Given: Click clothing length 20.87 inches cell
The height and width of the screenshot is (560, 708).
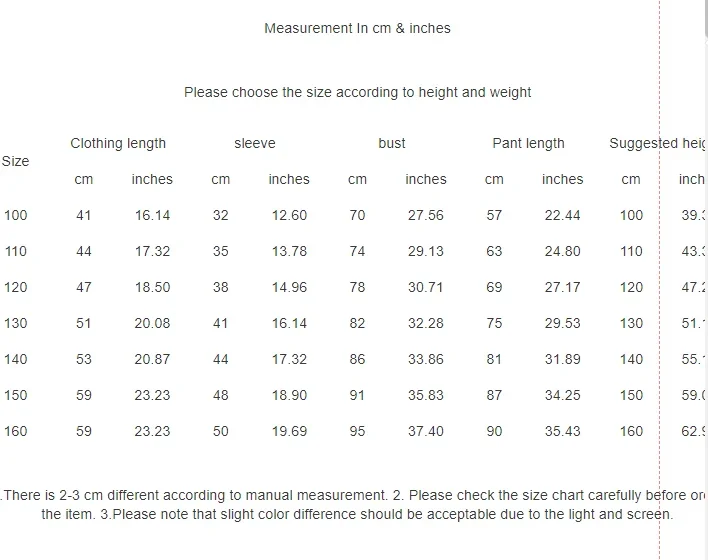Looking at the screenshot, I should point(152,359).
